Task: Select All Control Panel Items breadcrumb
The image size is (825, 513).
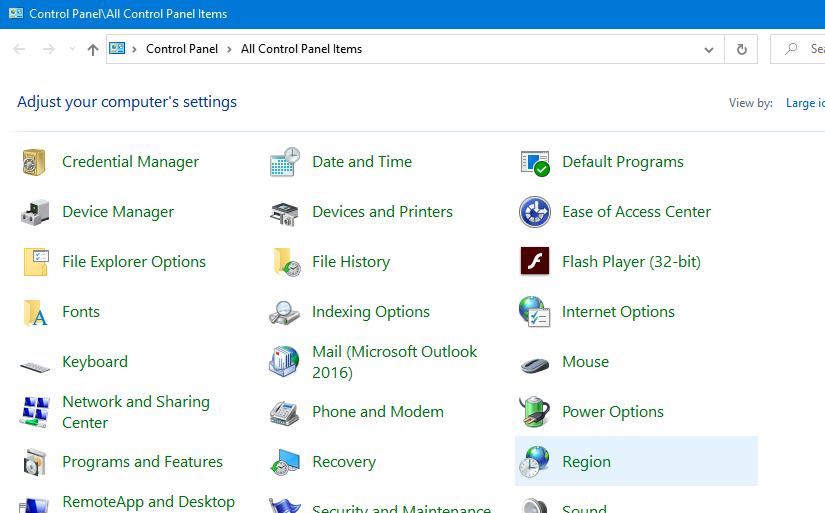Action: pos(301,49)
